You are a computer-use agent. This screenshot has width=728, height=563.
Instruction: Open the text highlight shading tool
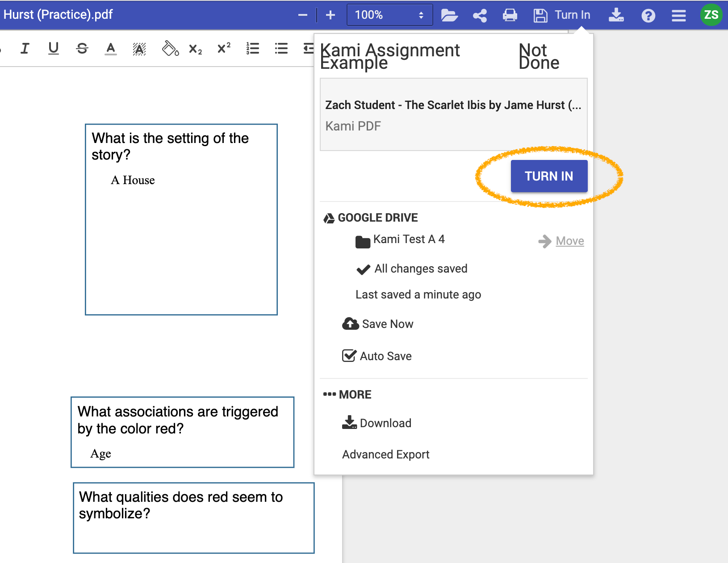point(139,49)
